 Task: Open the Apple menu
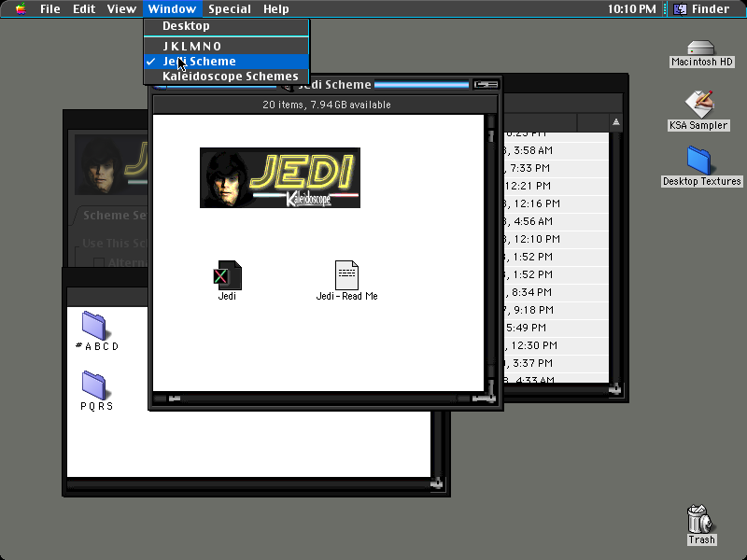pyautogui.click(x=21, y=8)
